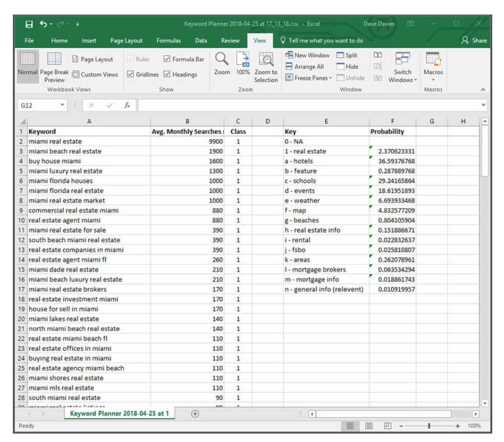Expand the formula bar chevron
504x442 pixels.
click(483, 105)
